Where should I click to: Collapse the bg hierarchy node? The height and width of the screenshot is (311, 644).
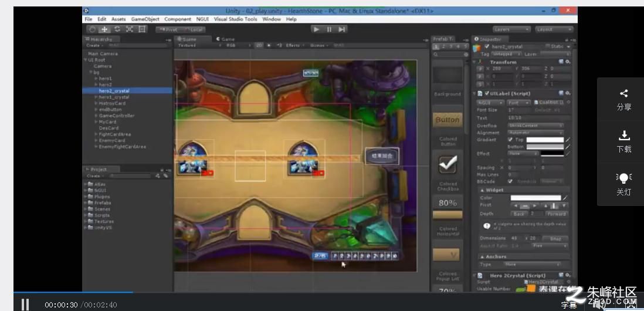pyautogui.click(x=91, y=72)
